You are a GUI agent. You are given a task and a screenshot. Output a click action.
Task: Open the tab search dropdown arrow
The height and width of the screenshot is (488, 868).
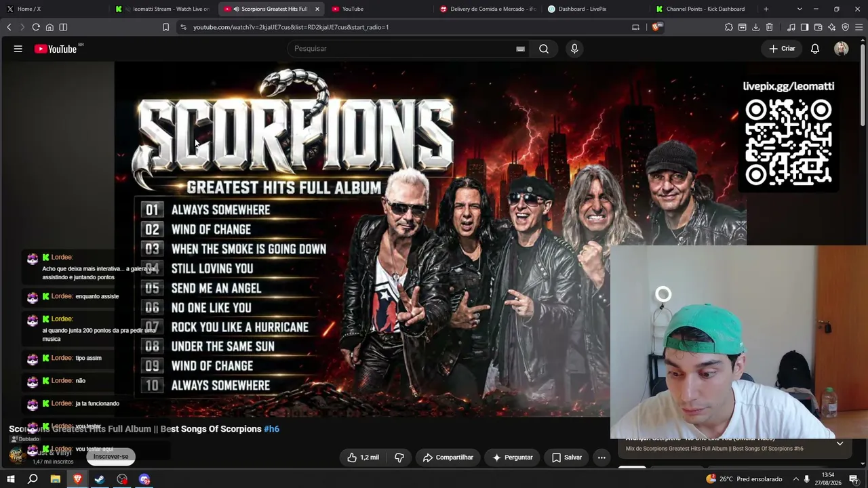[x=800, y=9]
